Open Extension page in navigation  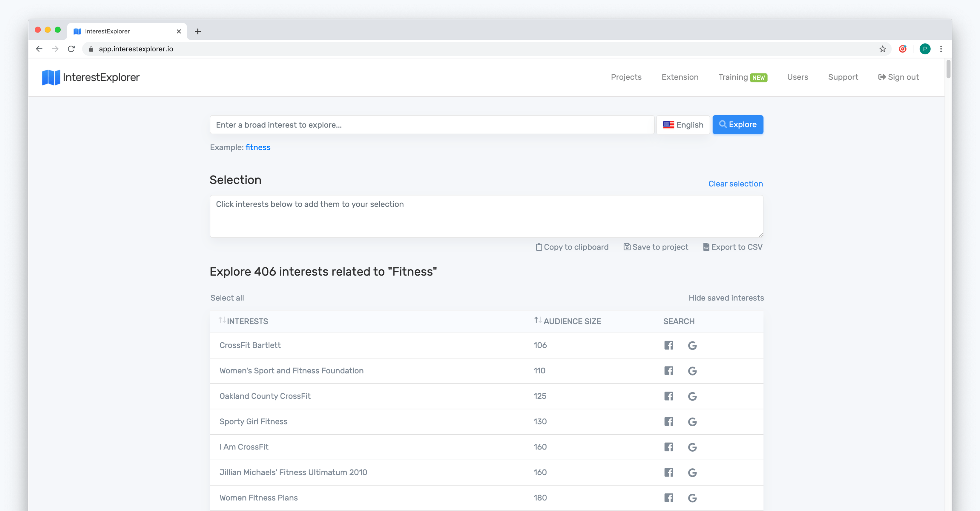tap(680, 77)
